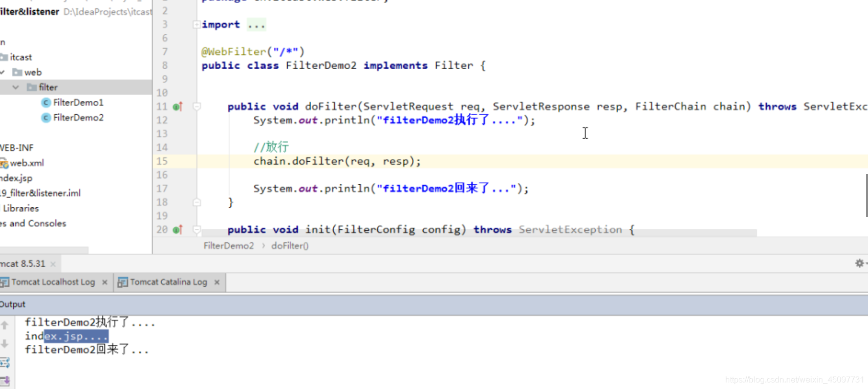Screen dimensions: 868x389
Task: Click the ServletException in init signature
Action: click(570, 230)
